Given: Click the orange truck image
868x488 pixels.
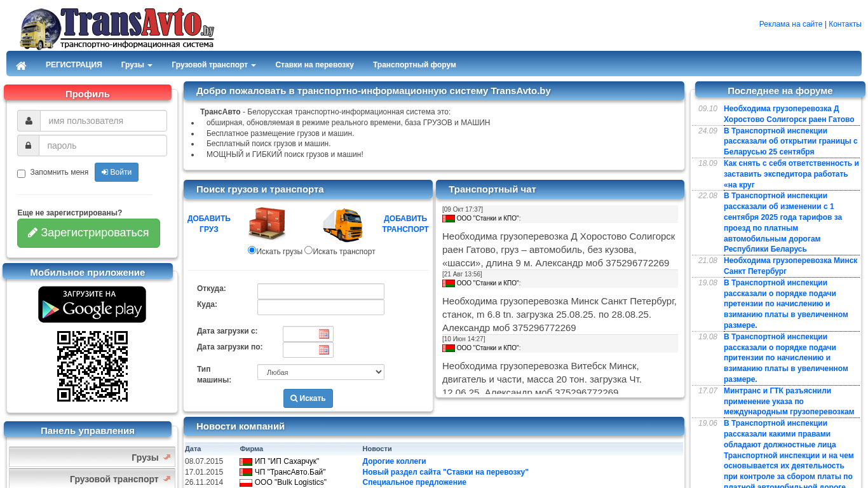Looking at the screenshot, I should (343, 225).
